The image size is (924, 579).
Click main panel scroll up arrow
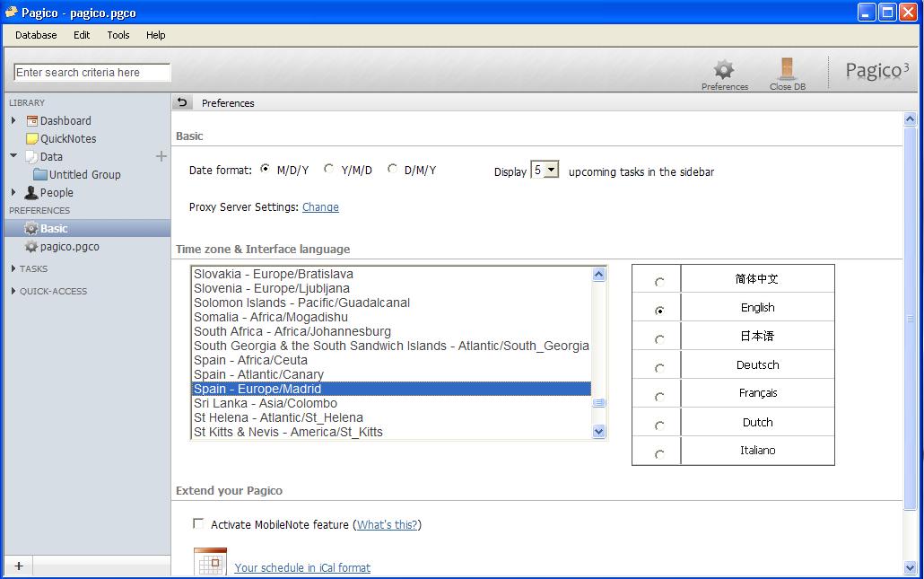pyautogui.click(x=910, y=119)
